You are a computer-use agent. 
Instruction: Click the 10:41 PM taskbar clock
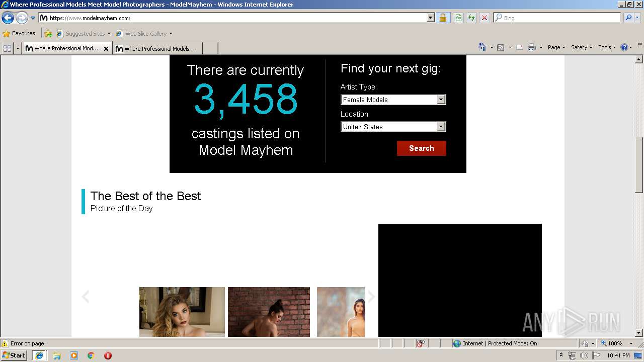pos(618,355)
